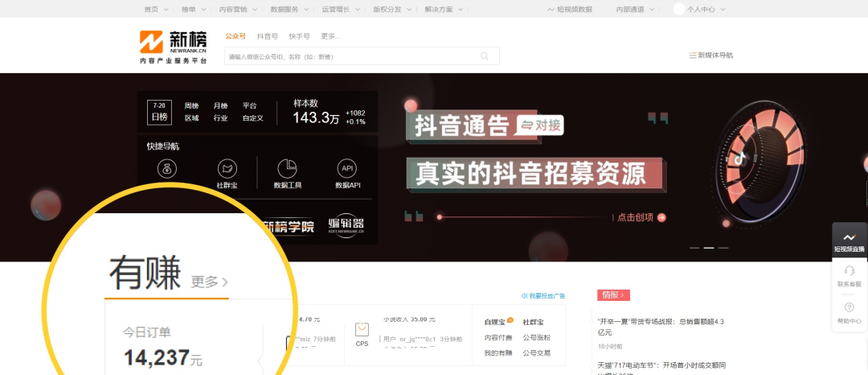This screenshot has height=375, width=868.
Task: Click the 编辑器 logo icon
Action: (346, 225)
